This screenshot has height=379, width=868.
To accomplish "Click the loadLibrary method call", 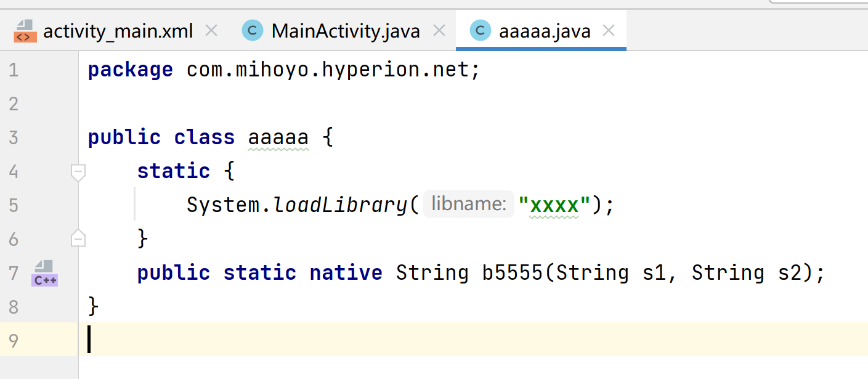I will pos(340,205).
